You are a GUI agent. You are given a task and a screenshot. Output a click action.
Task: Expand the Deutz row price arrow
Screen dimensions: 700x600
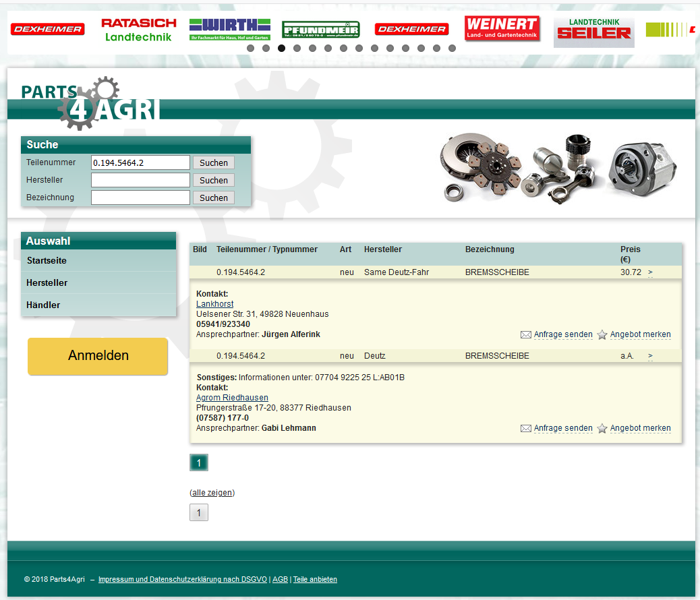pyautogui.click(x=650, y=356)
